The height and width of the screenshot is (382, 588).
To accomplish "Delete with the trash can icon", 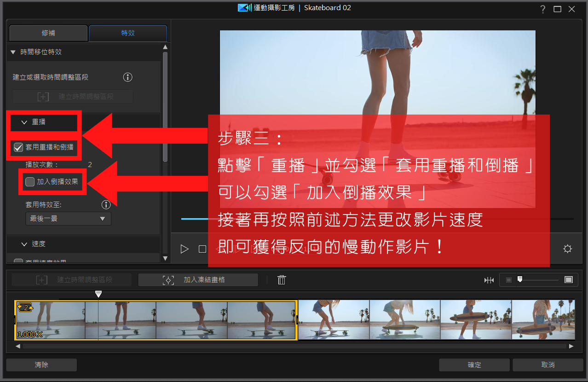I will 282,280.
